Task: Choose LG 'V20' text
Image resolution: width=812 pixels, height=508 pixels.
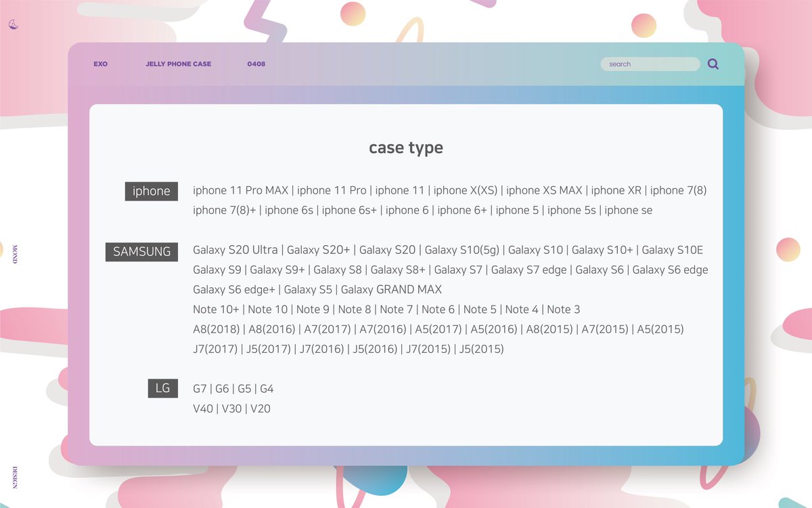Action: point(261,408)
